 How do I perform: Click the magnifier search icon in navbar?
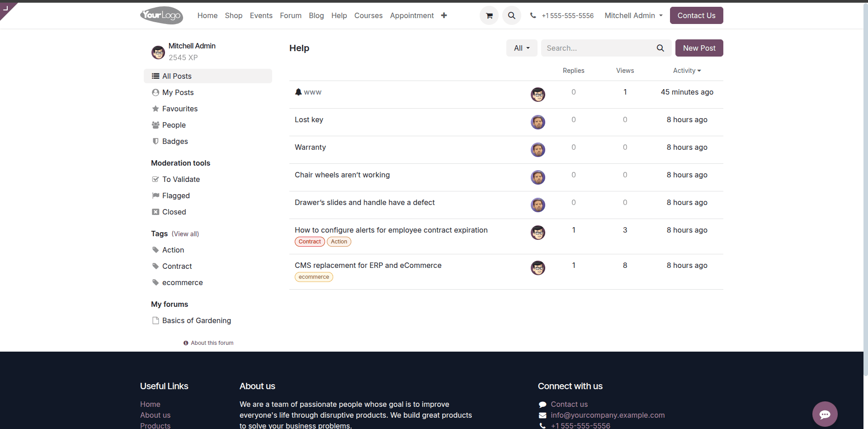[x=511, y=15]
